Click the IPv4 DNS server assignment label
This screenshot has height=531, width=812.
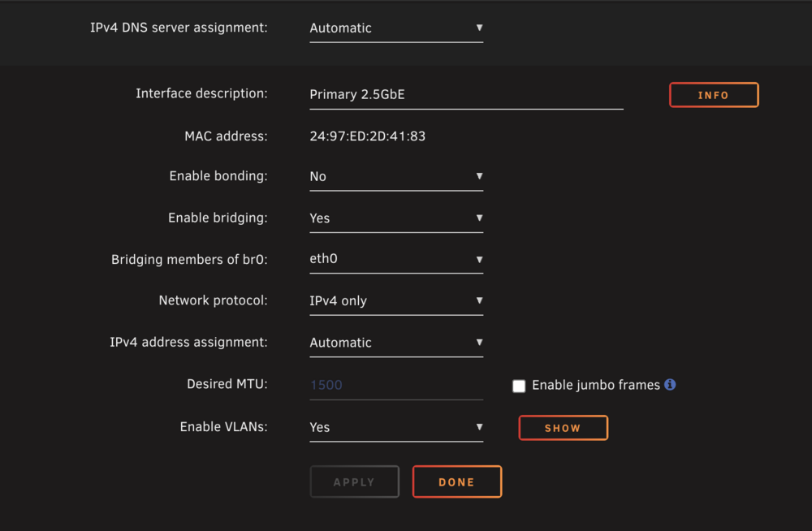[x=179, y=28]
